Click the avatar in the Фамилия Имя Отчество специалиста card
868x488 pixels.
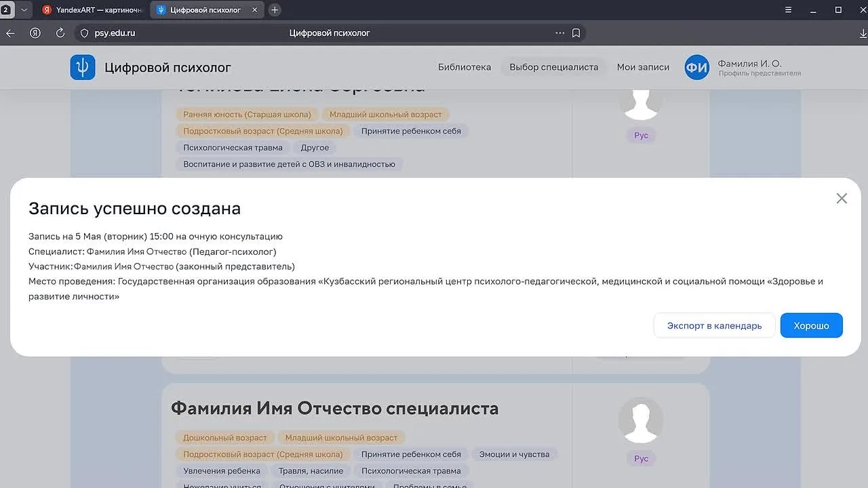coord(641,420)
